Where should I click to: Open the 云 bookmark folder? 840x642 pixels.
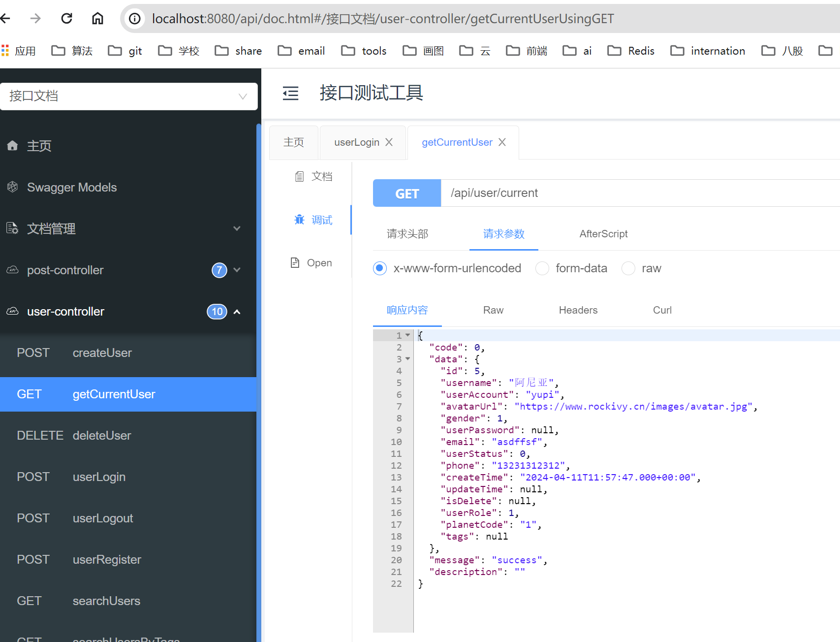click(x=475, y=51)
